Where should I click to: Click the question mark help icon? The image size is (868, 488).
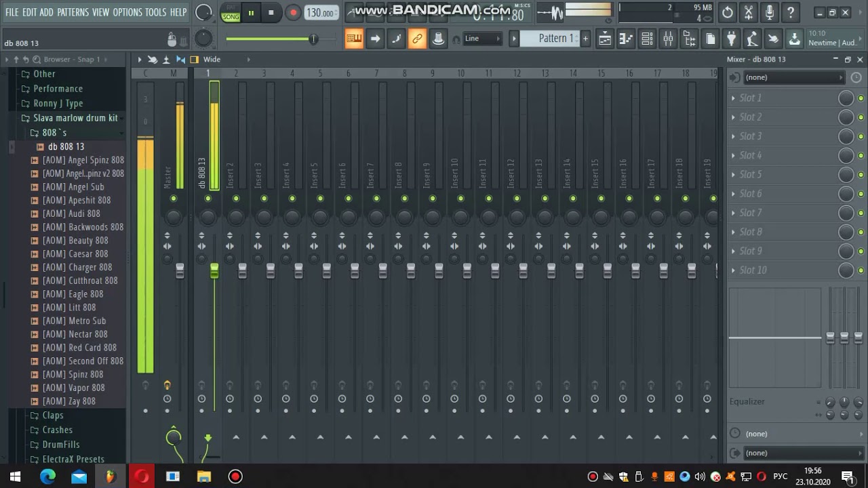(x=791, y=12)
